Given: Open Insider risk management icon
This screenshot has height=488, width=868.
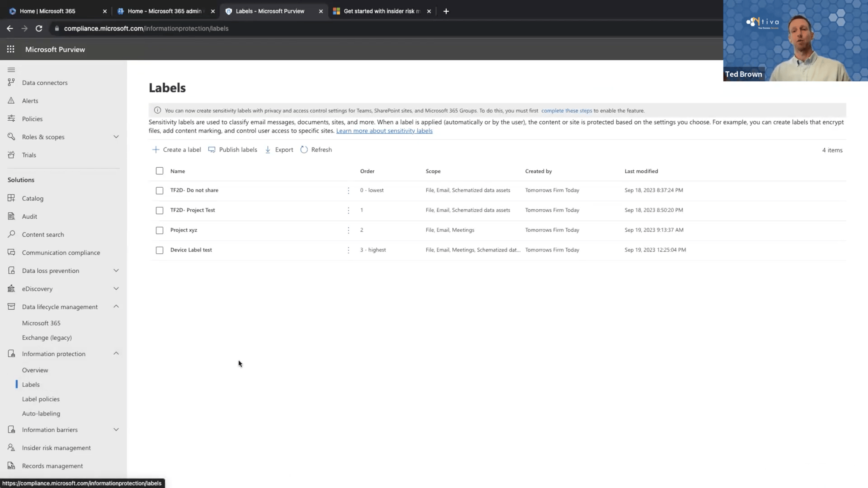Looking at the screenshot, I should pyautogui.click(x=11, y=447).
